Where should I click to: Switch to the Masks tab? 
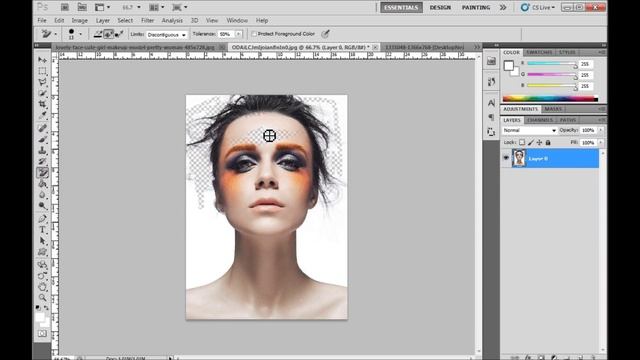(x=553, y=109)
